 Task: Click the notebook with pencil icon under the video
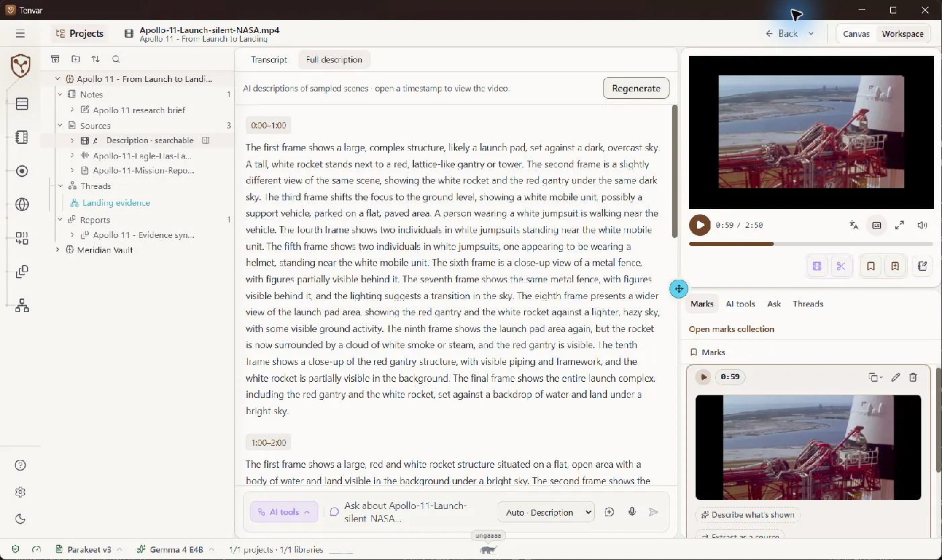pos(923,266)
